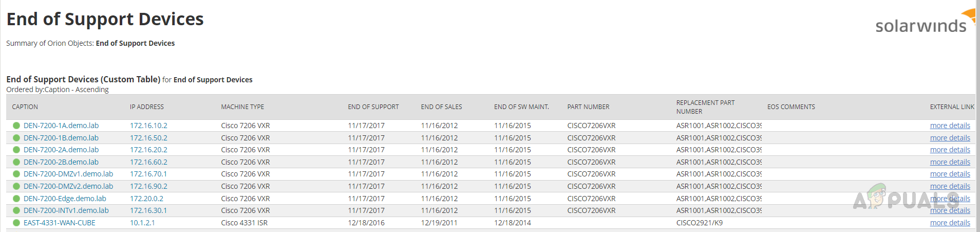Click the End of Support column header
This screenshot has height=232, width=980.
tap(373, 107)
